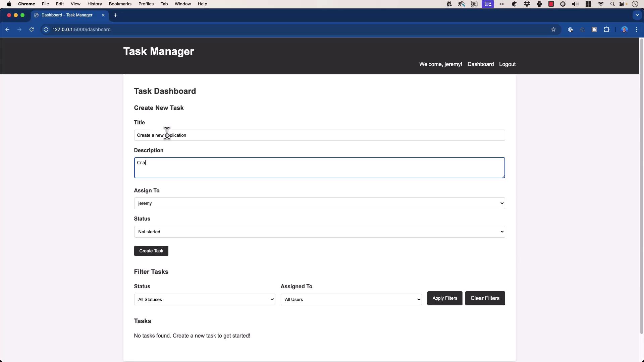The image size is (644, 362).
Task: Open the All Statuses filter dropdown
Action: pos(204,300)
